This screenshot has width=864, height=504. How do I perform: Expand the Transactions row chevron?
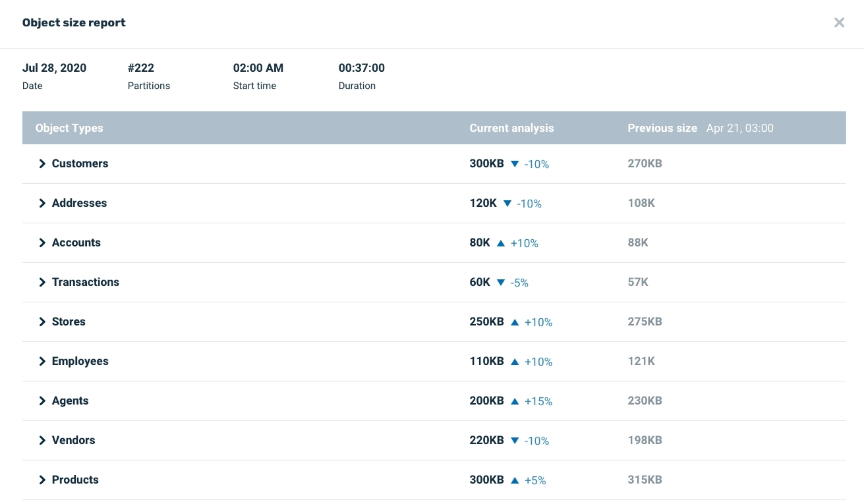(42, 282)
